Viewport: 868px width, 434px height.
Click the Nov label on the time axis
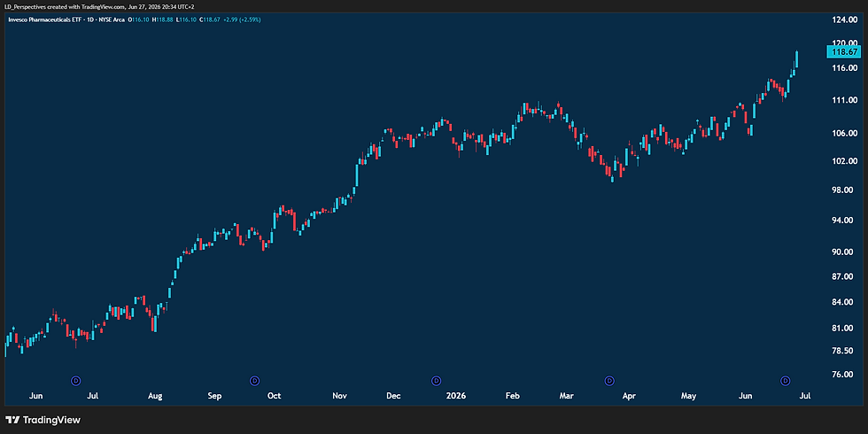pos(340,397)
